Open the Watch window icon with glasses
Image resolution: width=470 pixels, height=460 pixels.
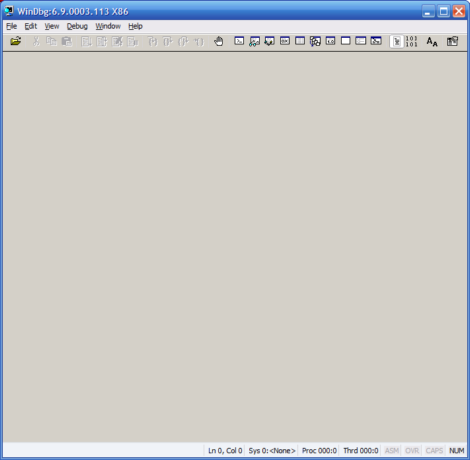point(254,41)
